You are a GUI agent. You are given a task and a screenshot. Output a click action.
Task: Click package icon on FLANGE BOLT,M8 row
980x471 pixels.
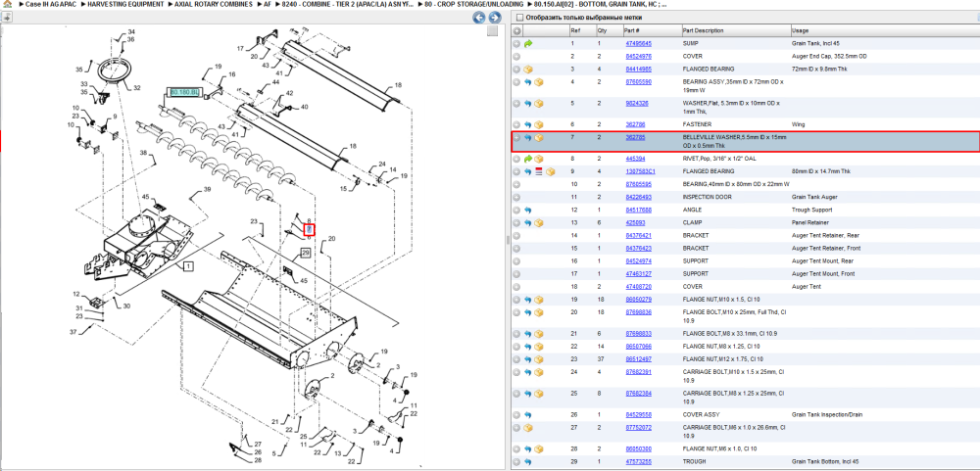pos(538,334)
